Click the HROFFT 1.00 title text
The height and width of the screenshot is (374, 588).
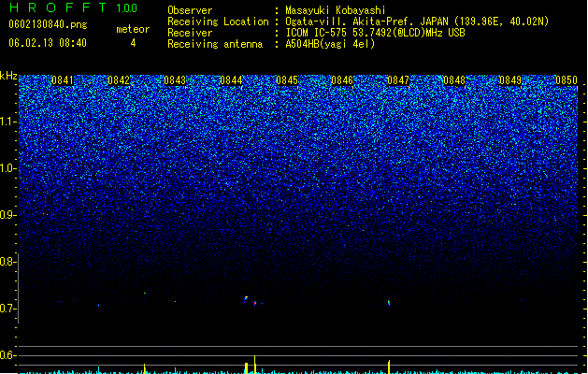coord(74,7)
